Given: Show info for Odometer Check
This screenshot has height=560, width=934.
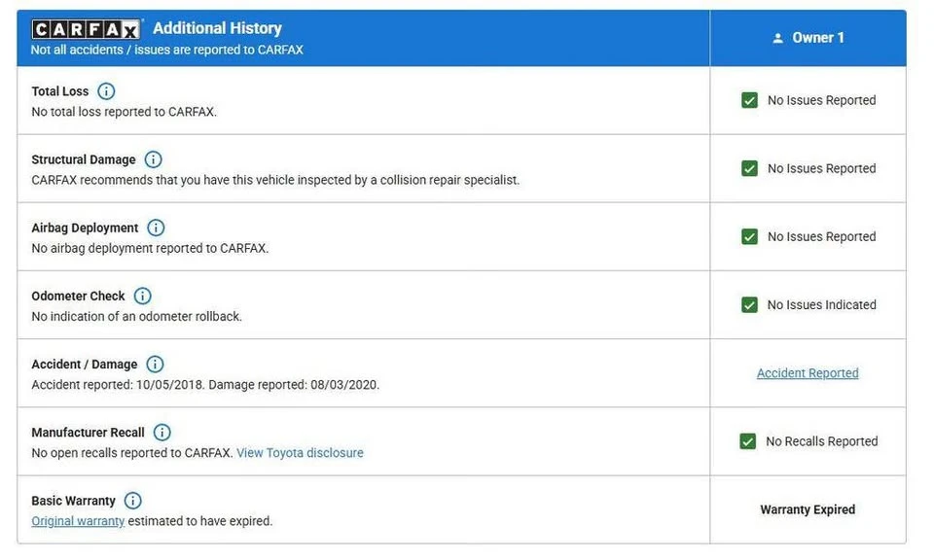Looking at the screenshot, I should click(142, 296).
